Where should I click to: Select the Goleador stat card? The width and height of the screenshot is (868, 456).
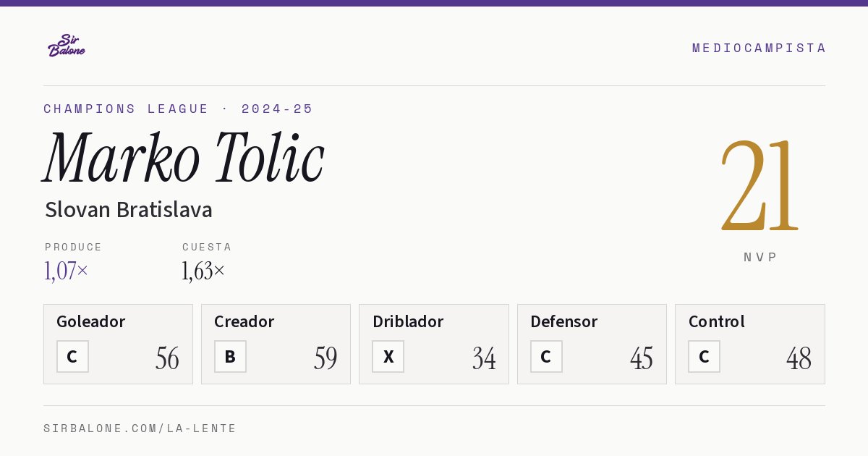(118, 344)
